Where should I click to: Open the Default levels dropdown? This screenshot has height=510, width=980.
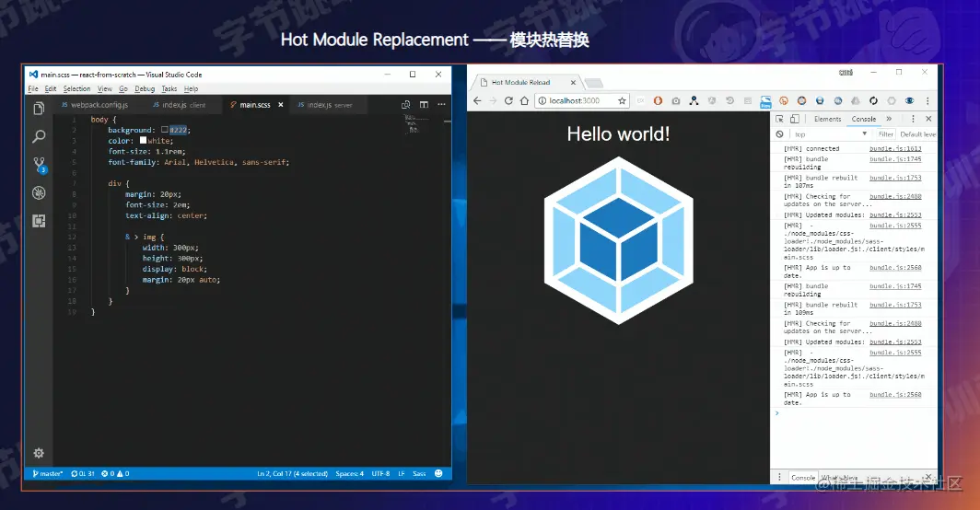coord(917,134)
